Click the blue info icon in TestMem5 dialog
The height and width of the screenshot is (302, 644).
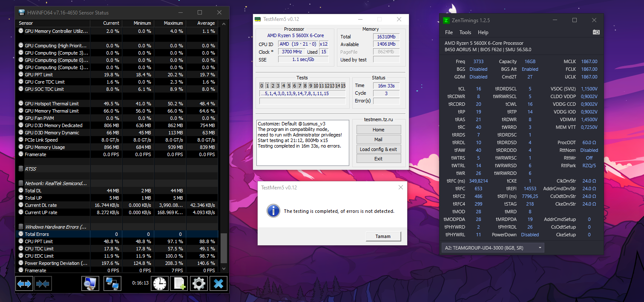(273, 210)
